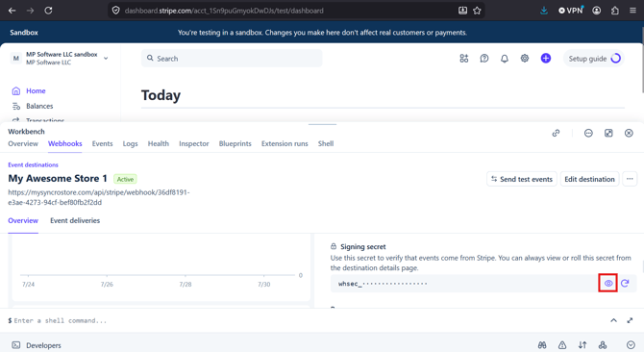Open the Logs tab

pos(130,143)
